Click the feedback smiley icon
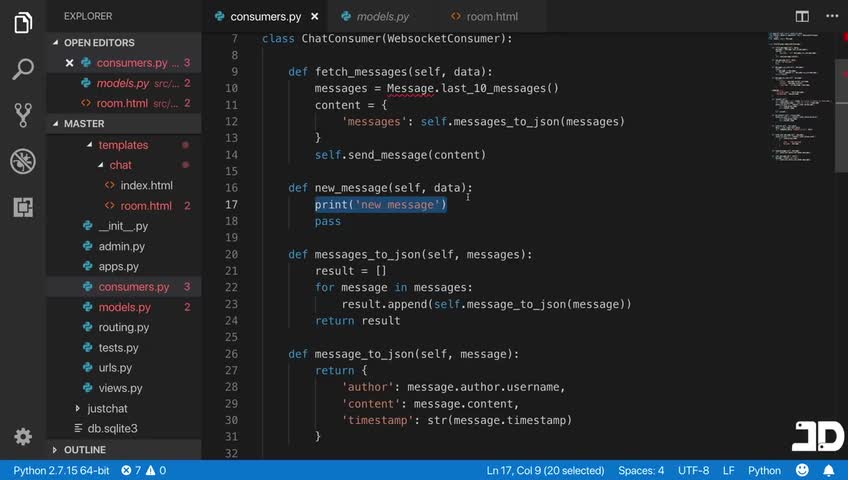848x480 pixels. 802,470
